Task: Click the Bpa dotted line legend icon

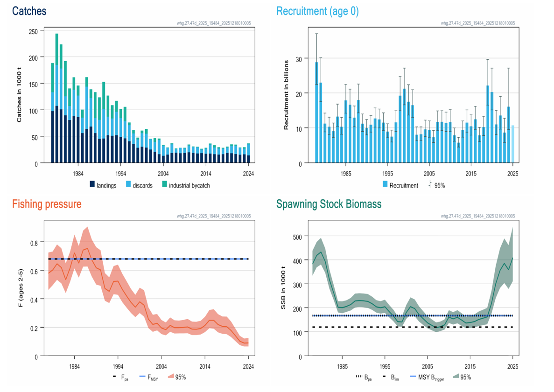Action: pos(359,377)
